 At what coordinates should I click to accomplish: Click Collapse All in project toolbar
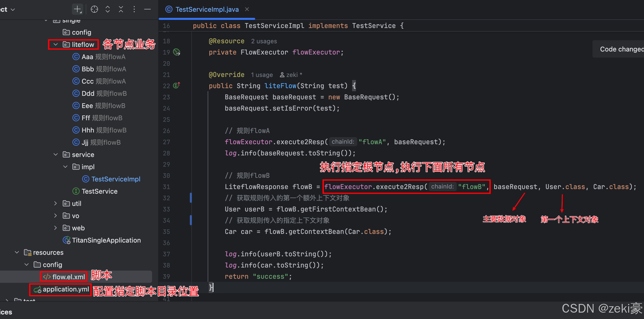[x=121, y=9]
